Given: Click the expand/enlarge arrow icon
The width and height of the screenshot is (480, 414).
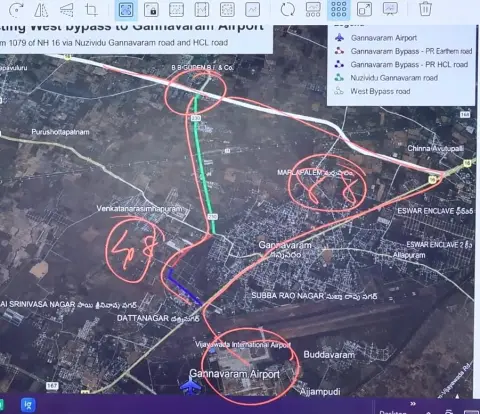Looking at the screenshot, I should click(364, 9).
